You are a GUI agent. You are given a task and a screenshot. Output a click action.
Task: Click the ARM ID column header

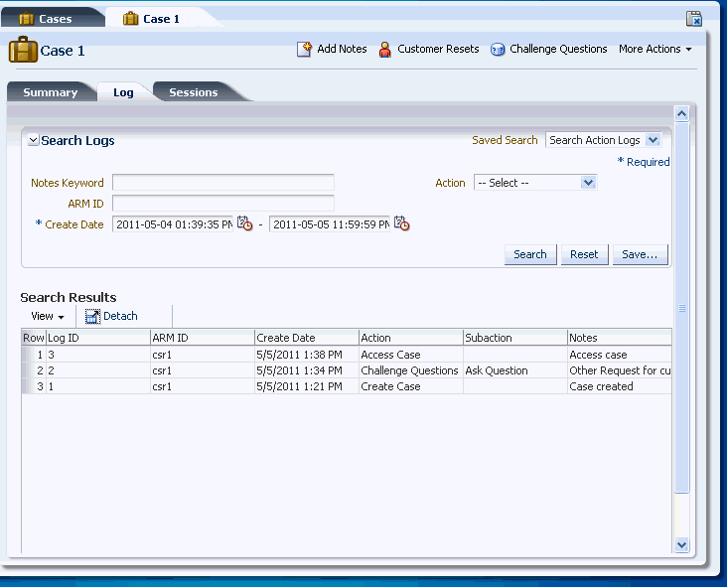[203, 338]
